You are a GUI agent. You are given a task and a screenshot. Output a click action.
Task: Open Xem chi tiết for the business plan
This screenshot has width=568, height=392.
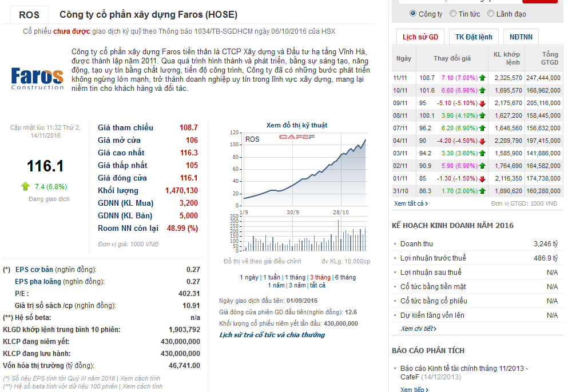tap(418, 329)
